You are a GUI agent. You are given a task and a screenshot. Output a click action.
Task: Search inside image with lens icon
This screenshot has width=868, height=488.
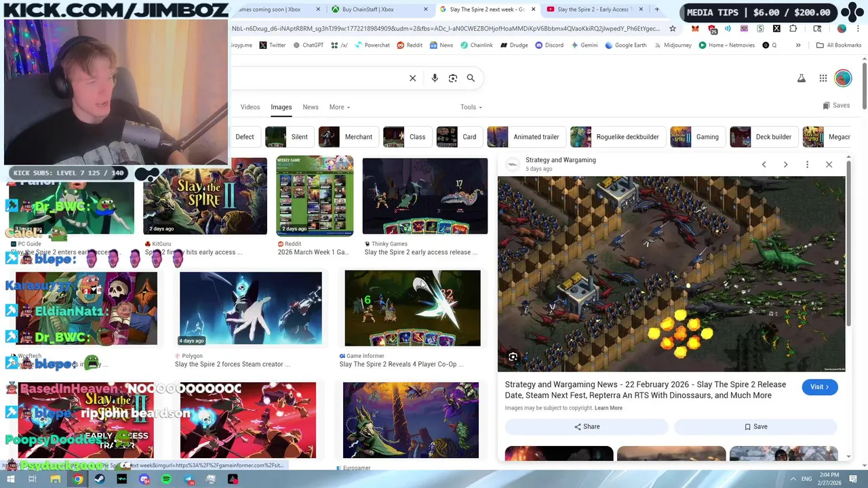(x=513, y=357)
